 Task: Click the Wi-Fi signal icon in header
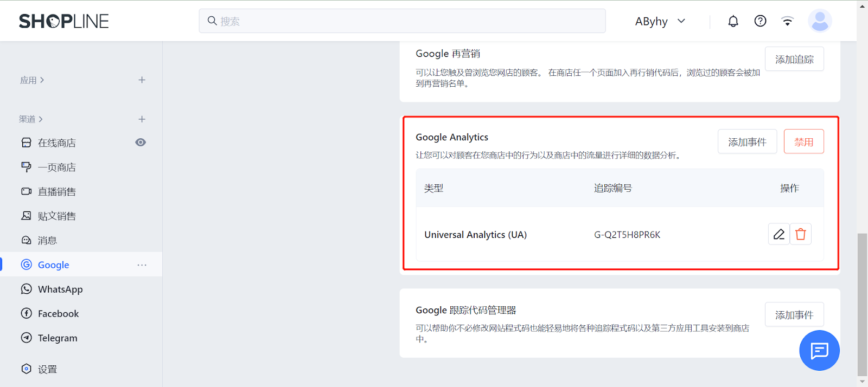787,21
